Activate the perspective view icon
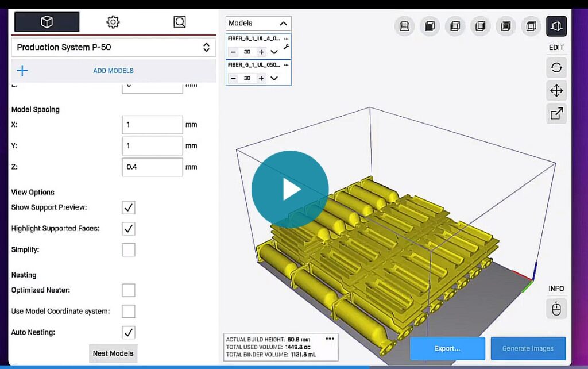Viewport: 588px width, 369px height. click(x=556, y=26)
